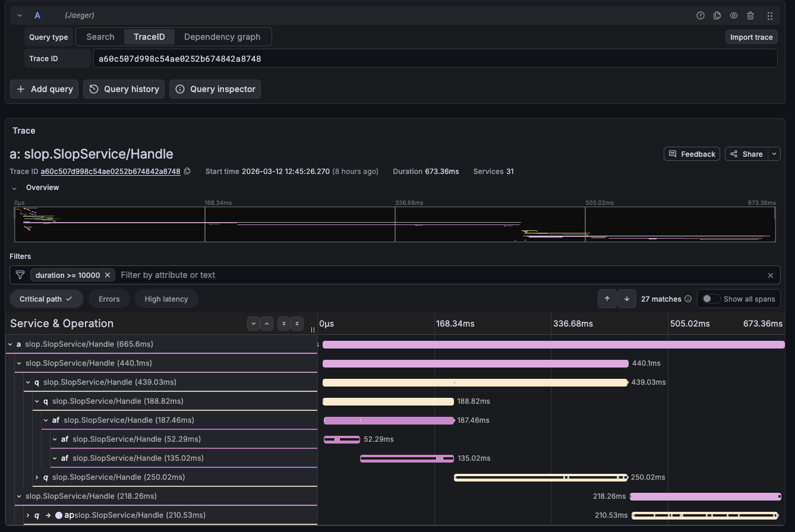Click the query help icon
Image resolution: width=795 pixels, height=532 pixels.
point(701,15)
